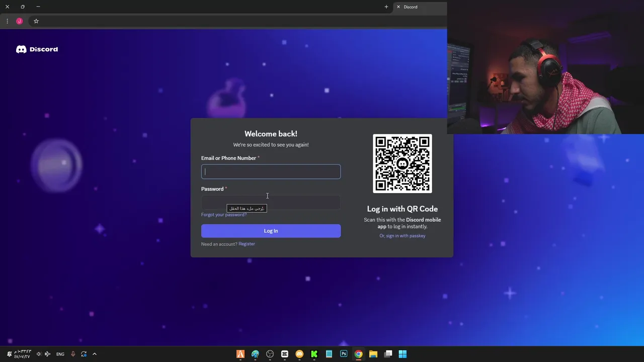Screen dimensions: 644x362
Task: Minimize the browser window
Action: 38,7
